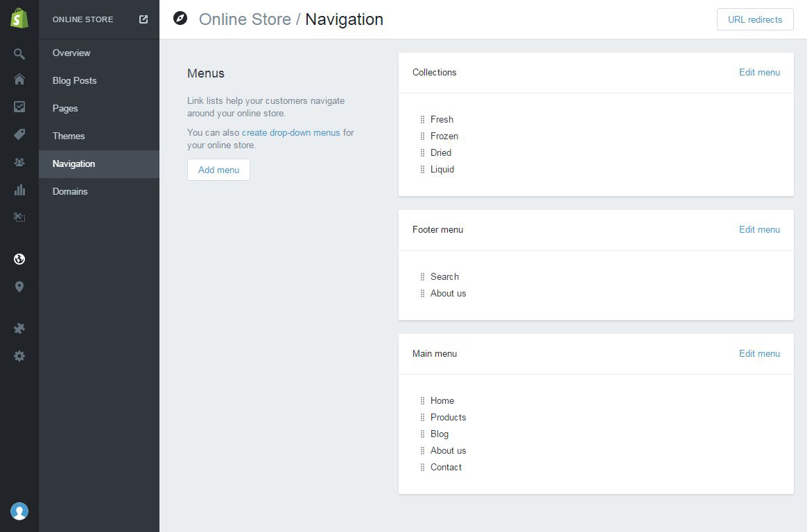View store via external link icon
Screen dimensions: 807x532
click(x=144, y=19)
